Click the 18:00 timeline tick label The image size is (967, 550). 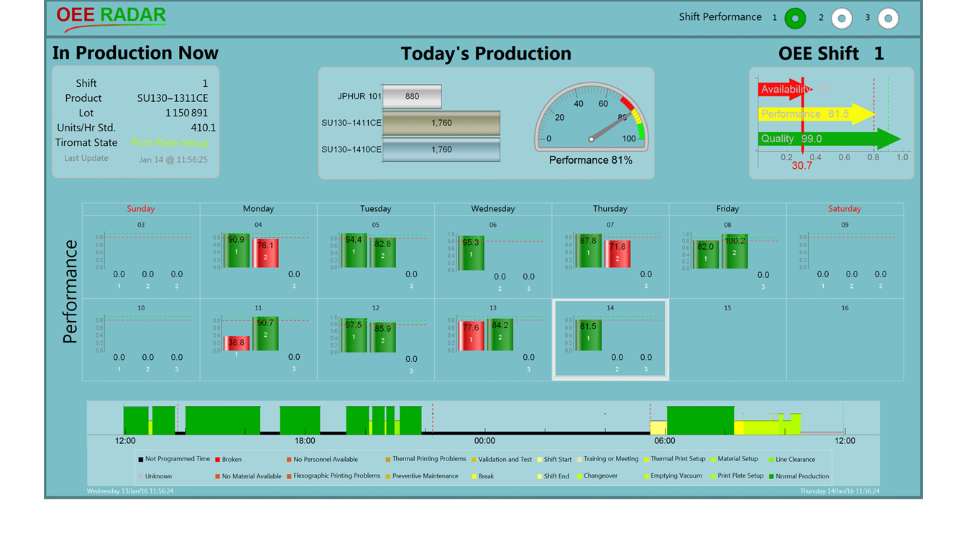(x=305, y=441)
